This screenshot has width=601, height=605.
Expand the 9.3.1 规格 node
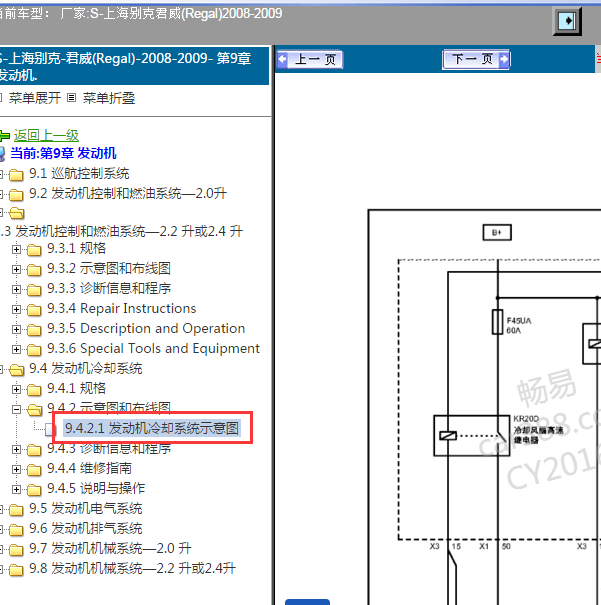tap(16, 249)
